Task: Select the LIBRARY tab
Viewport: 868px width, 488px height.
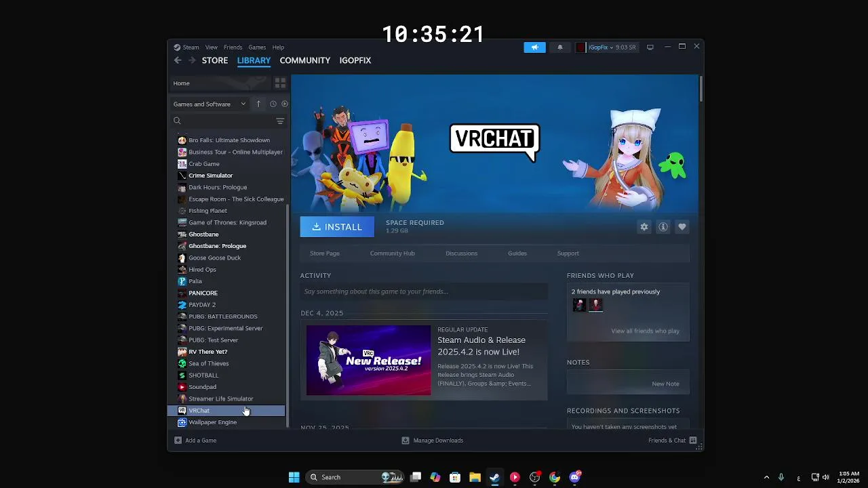Action: [254, 60]
